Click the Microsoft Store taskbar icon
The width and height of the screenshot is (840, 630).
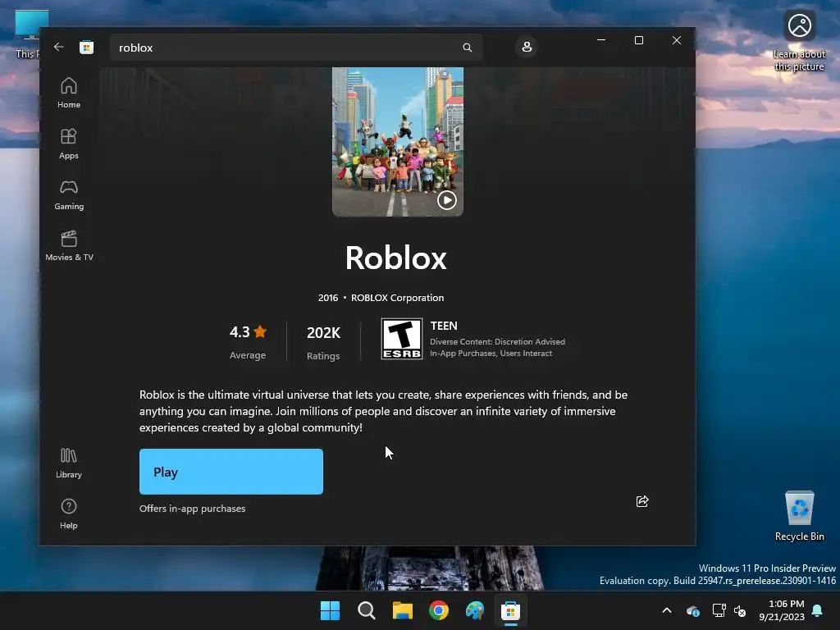[510, 610]
